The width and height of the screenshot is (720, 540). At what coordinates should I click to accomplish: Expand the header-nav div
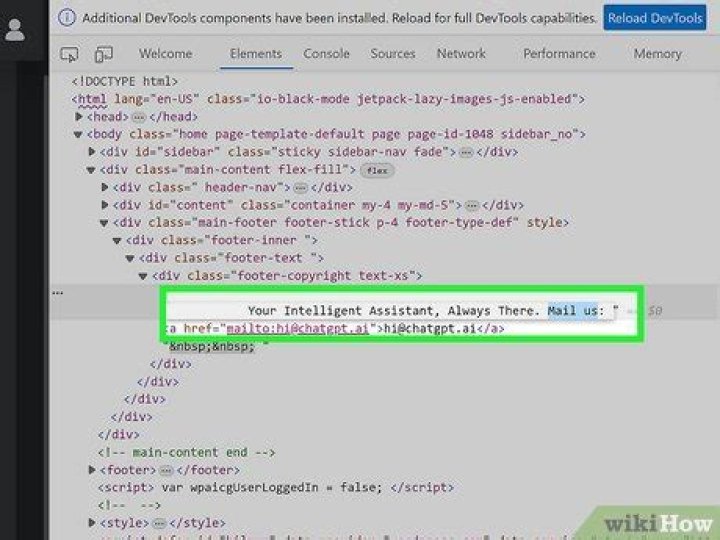104,187
